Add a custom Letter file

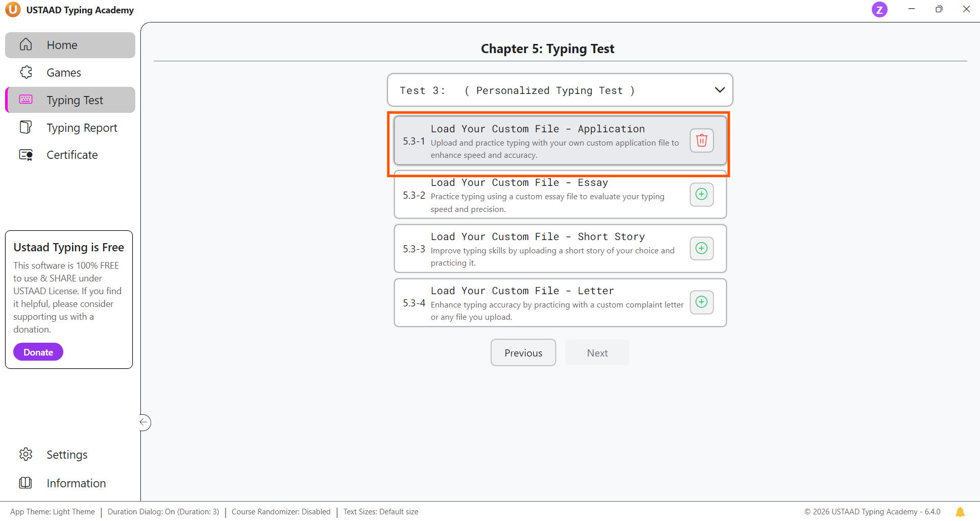click(x=701, y=302)
